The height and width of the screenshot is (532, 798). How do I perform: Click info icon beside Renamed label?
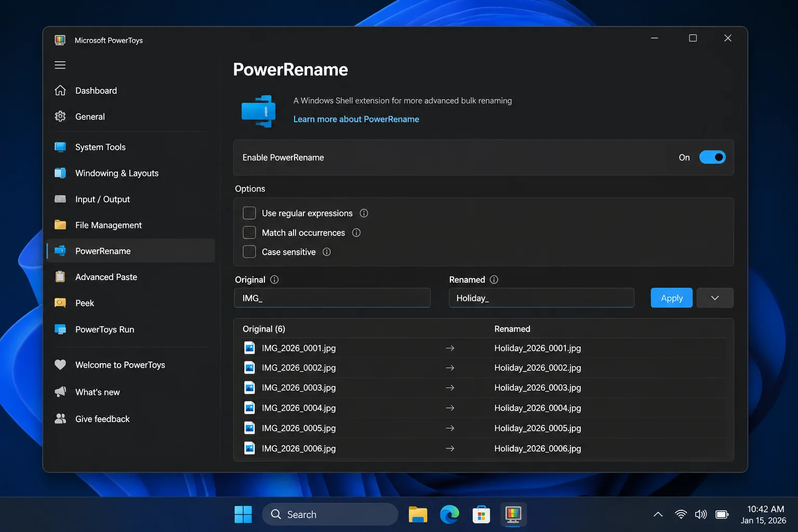(494, 280)
